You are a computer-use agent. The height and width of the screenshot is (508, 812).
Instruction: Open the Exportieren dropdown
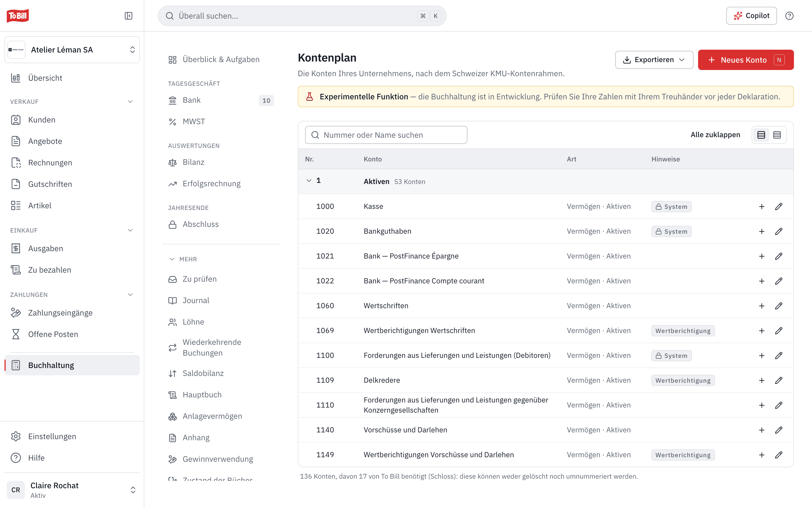[654, 60]
